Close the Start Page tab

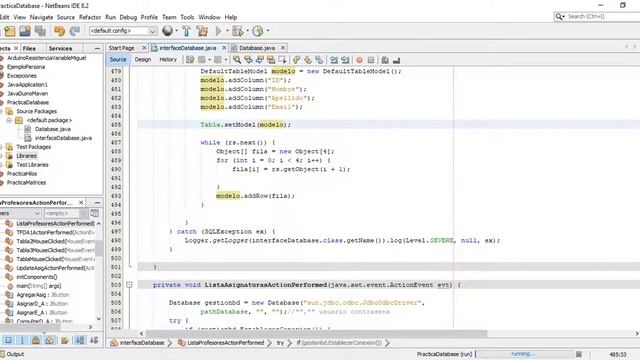click(x=144, y=48)
